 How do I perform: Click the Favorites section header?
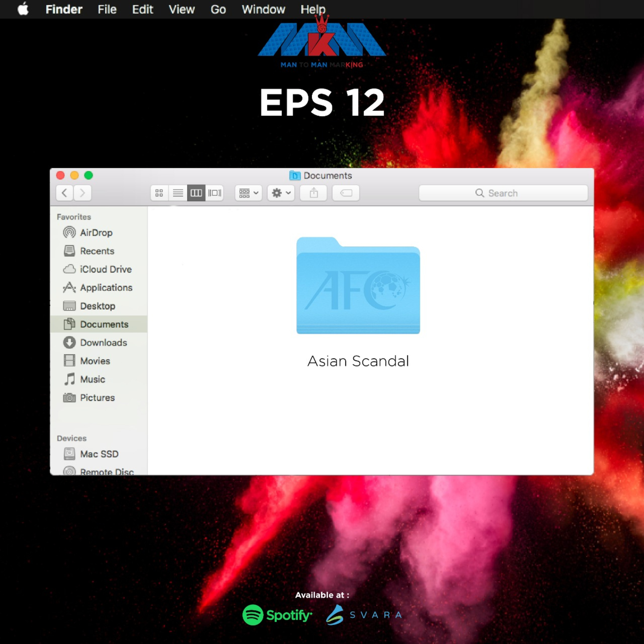click(74, 217)
